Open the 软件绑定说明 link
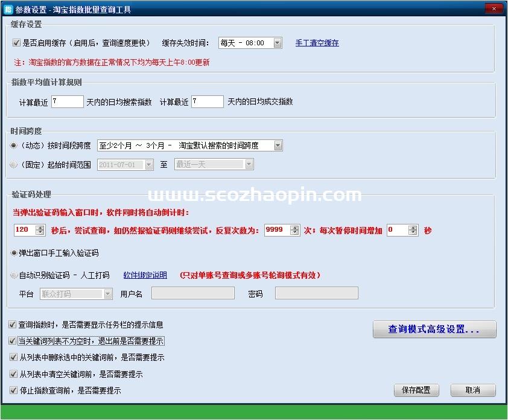 point(145,275)
